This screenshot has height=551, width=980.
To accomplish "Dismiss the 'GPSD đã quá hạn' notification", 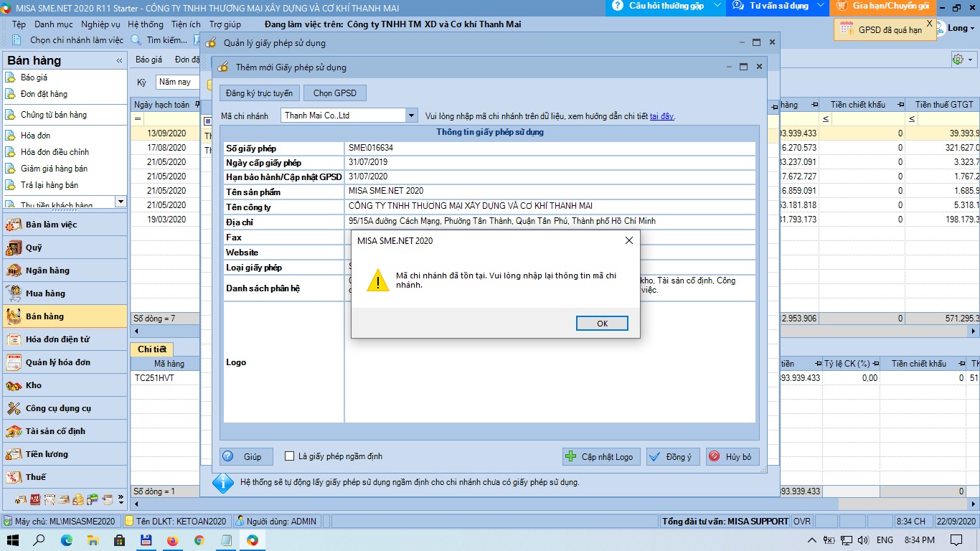I will point(929,24).
